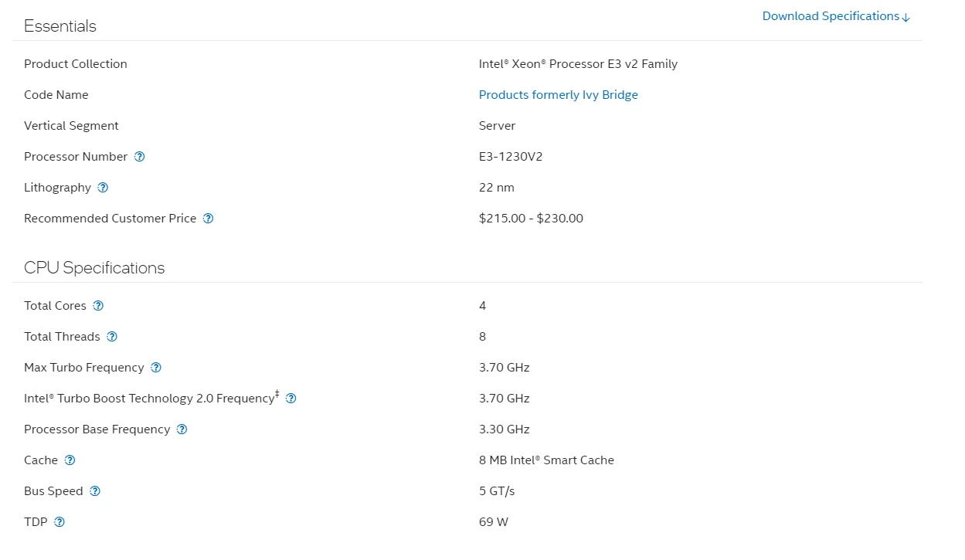Click the Total Cores help icon
Image resolution: width=965 pixels, height=560 pixels.
(98, 306)
